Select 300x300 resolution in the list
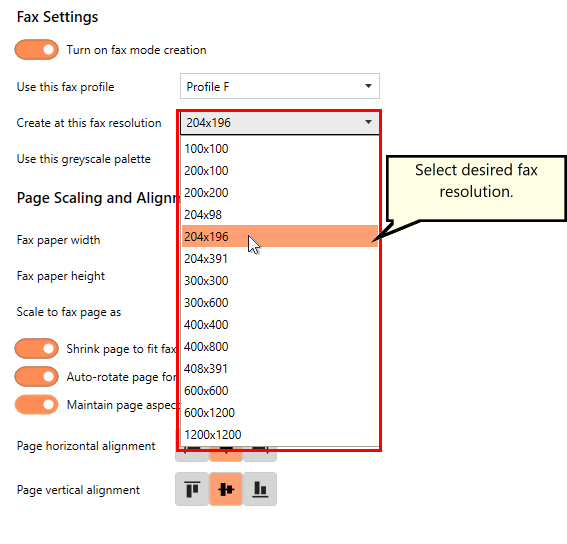567x544 pixels. [x=280, y=281]
